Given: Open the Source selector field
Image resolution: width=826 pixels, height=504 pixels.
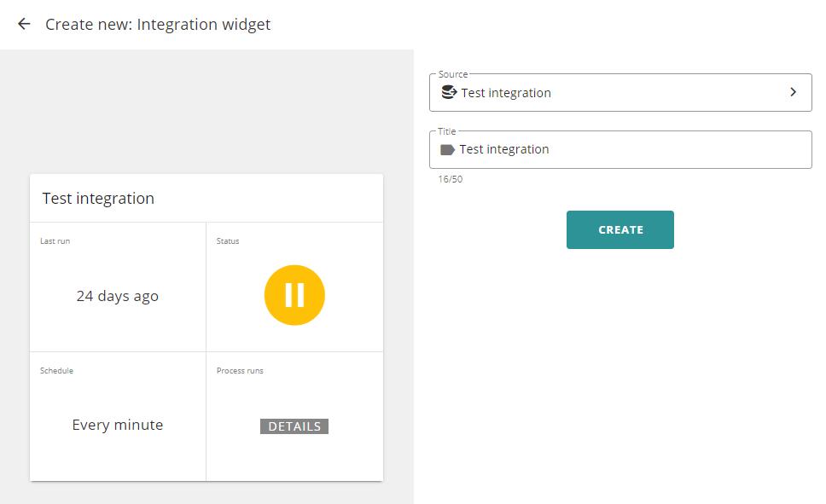Looking at the screenshot, I should click(x=620, y=92).
